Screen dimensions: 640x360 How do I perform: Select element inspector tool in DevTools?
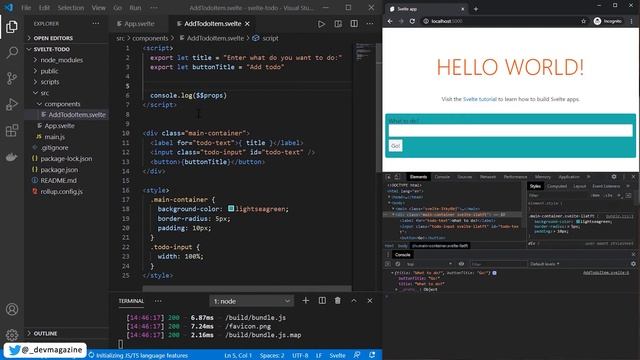389,177
